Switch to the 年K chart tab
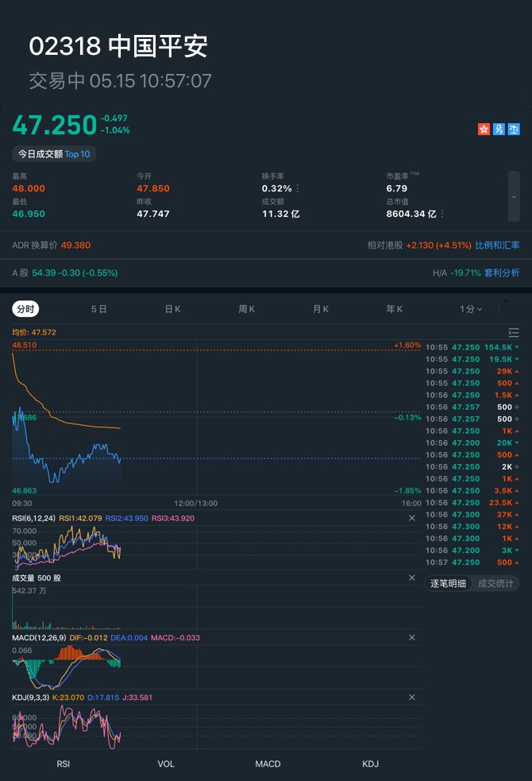 395,309
